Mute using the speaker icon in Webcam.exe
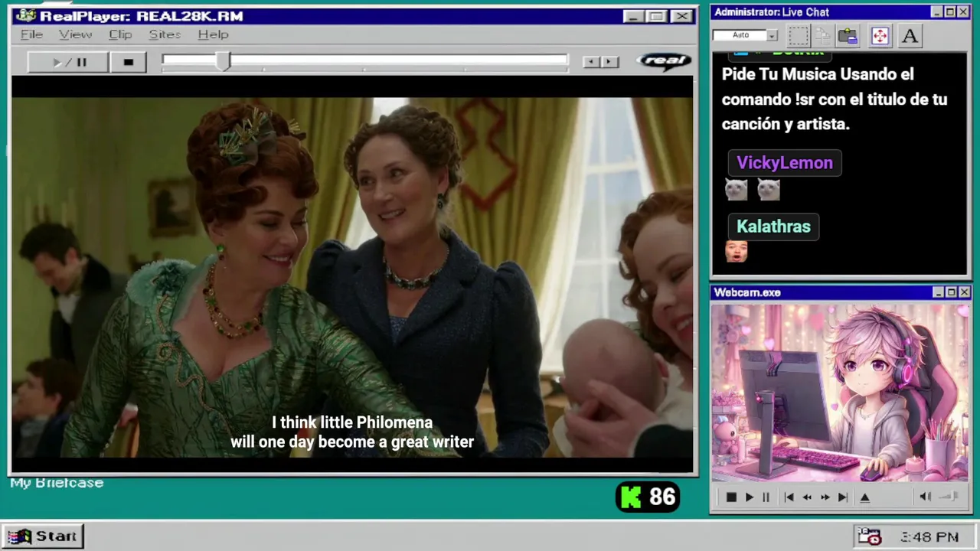 click(x=925, y=497)
